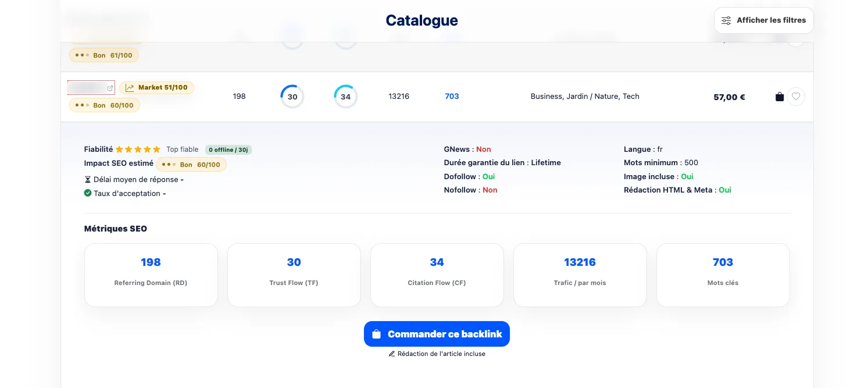Click Mots minimum : 500 entry
This screenshot has height=388, width=868.
[x=661, y=163]
